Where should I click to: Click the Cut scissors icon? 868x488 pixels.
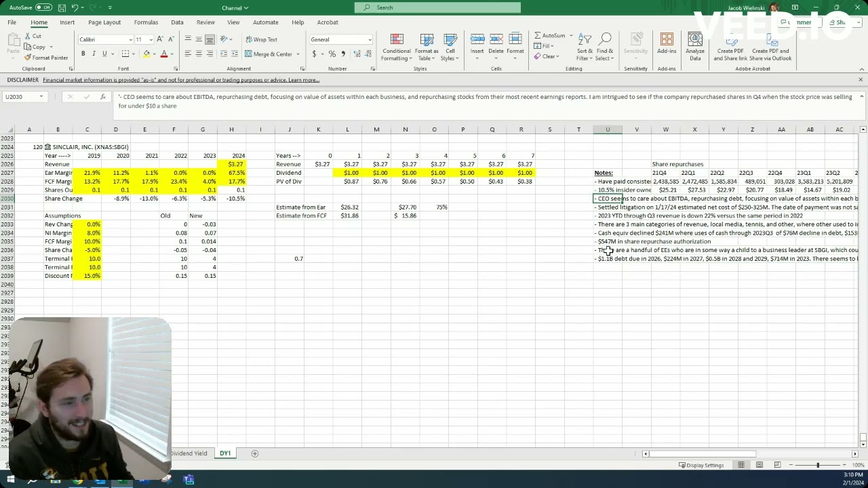[x=27, y=36]
